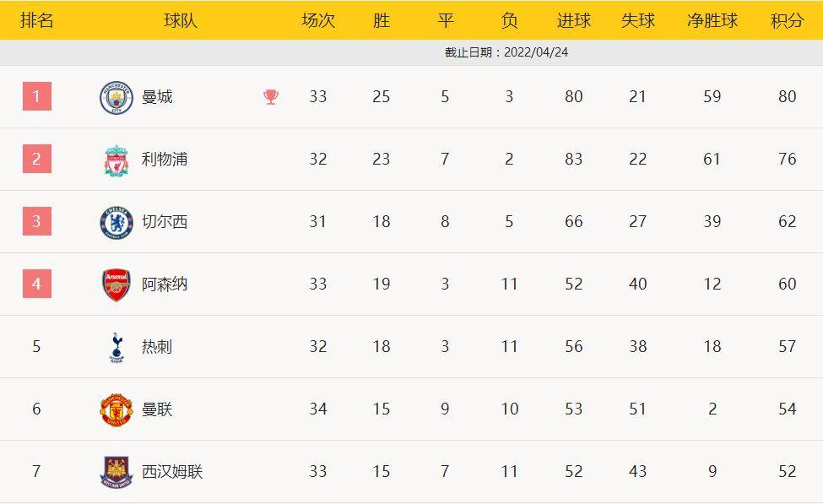The image size is (823, 504).
Task: Click the Chelsea club crest
Action: pyautogui.click(x=116, y=222)
